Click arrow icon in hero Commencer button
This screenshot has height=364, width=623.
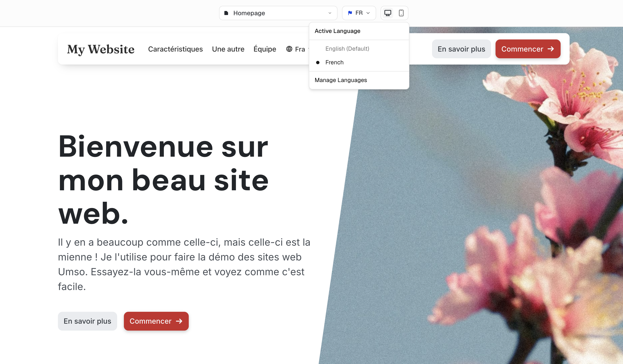pos(179,321)
